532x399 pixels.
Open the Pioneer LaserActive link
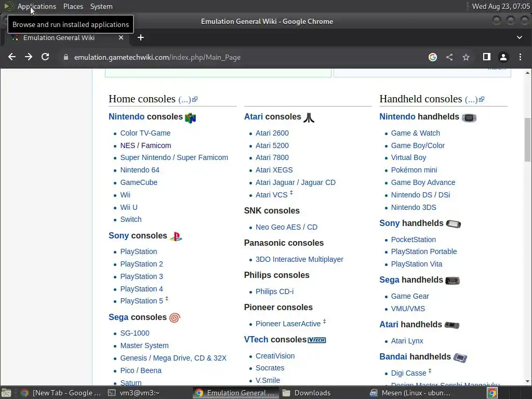[288, 324]
